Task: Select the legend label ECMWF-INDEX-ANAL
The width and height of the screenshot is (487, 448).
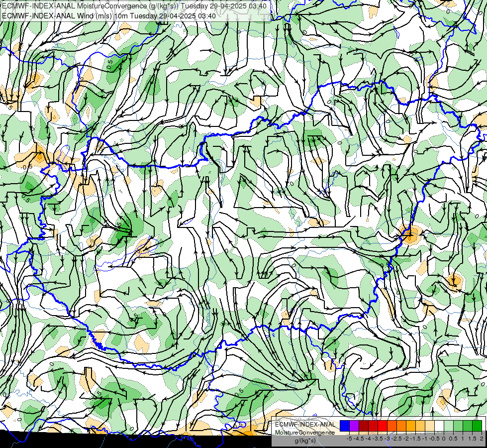Action: [305, 425]
